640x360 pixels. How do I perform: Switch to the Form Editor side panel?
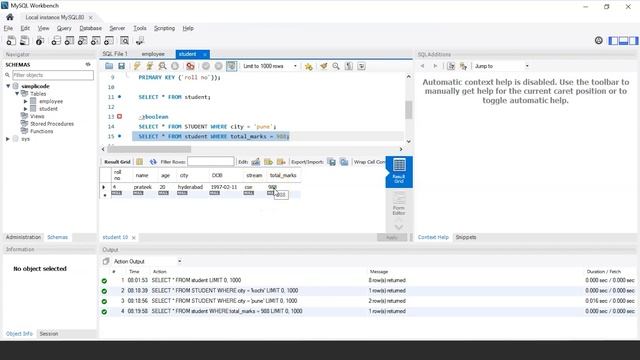[399, 204]
